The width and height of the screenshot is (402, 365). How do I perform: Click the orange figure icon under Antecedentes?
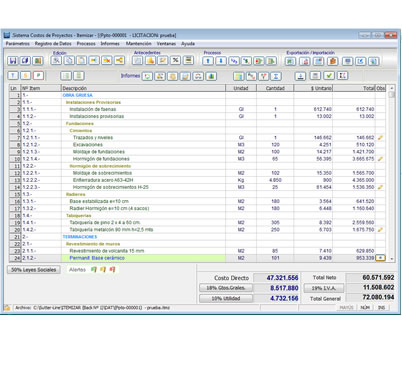click(x=150, y=61)
